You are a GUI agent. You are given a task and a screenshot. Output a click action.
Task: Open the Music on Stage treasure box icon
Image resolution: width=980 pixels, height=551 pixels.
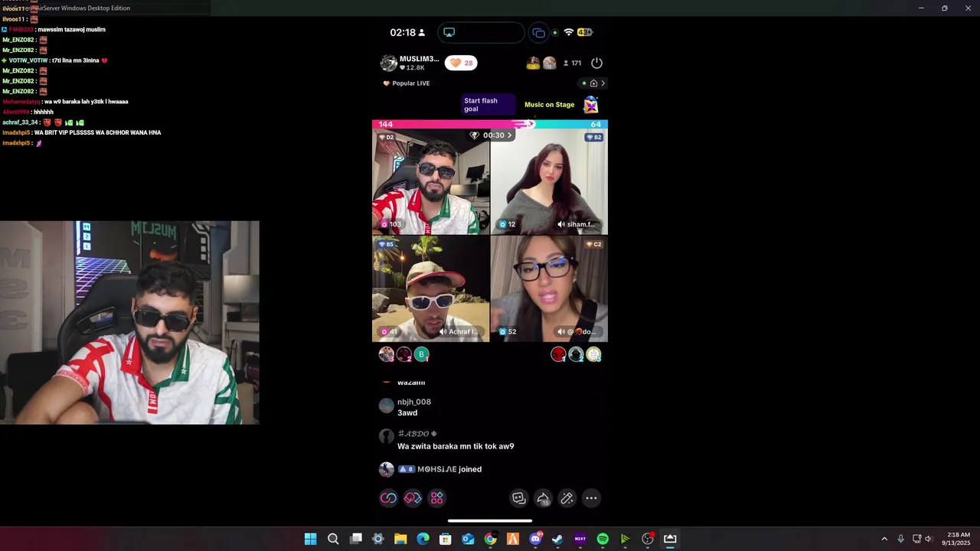[591, 105]
